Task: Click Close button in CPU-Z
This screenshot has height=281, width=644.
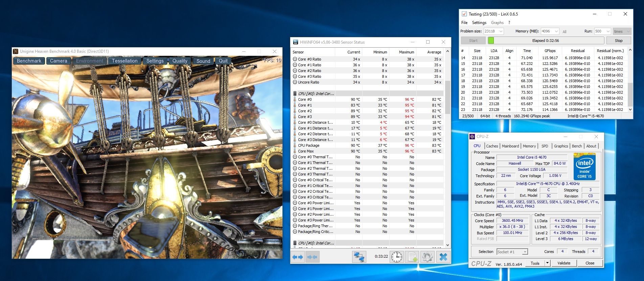Action: tap(590, 263)
